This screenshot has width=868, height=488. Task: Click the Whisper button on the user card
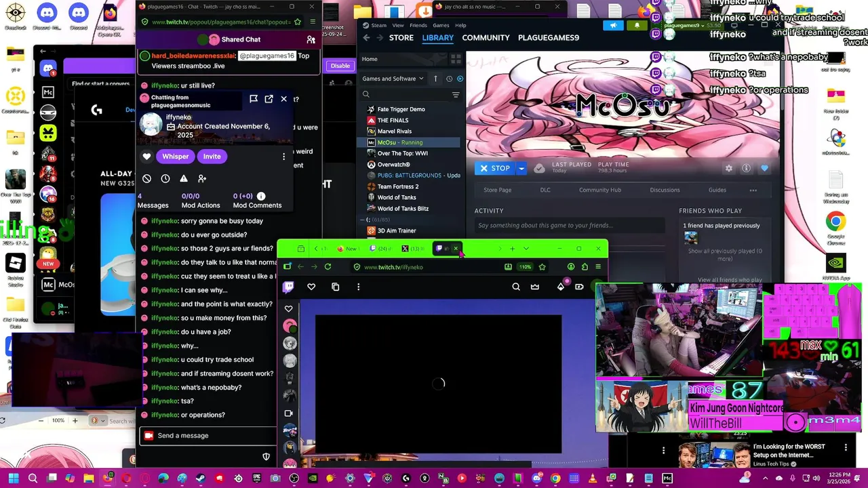click(x=175, y=157)
